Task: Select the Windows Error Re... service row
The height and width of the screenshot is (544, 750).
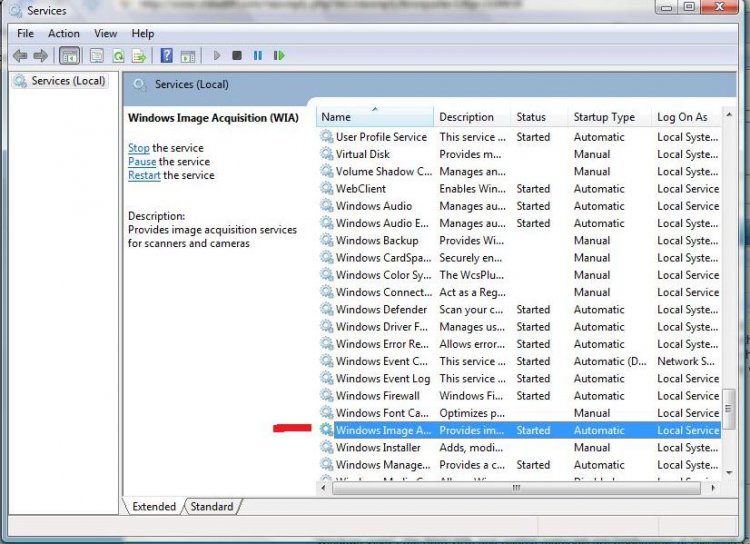Action: (519, 344)
